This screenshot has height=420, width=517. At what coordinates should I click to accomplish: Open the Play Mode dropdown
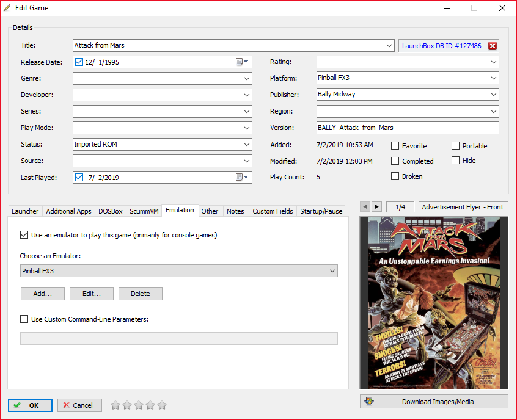pyautogui.click(x=247, y=128)
